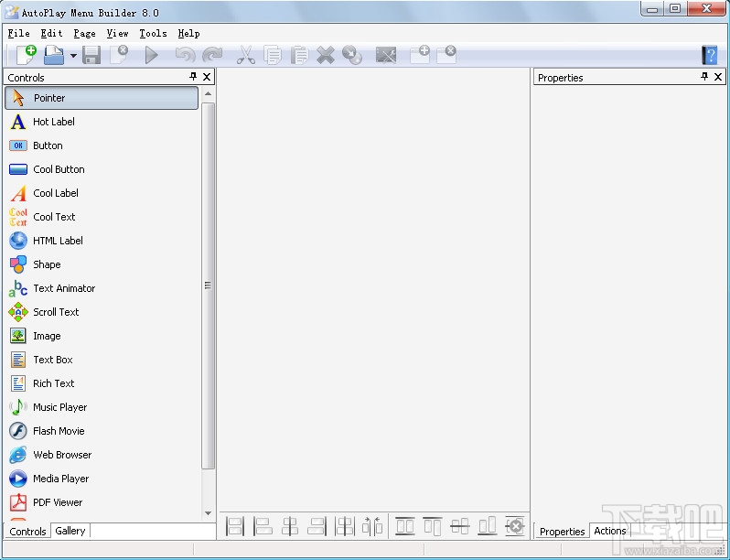The image size is (730, 560).
Task: Click the run preview play icon
Action: click(x=151, y=55)
